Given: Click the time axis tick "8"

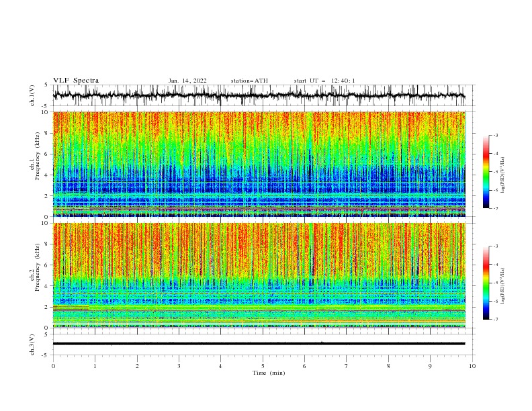Looking at the screenshot, I should point(388,366).
